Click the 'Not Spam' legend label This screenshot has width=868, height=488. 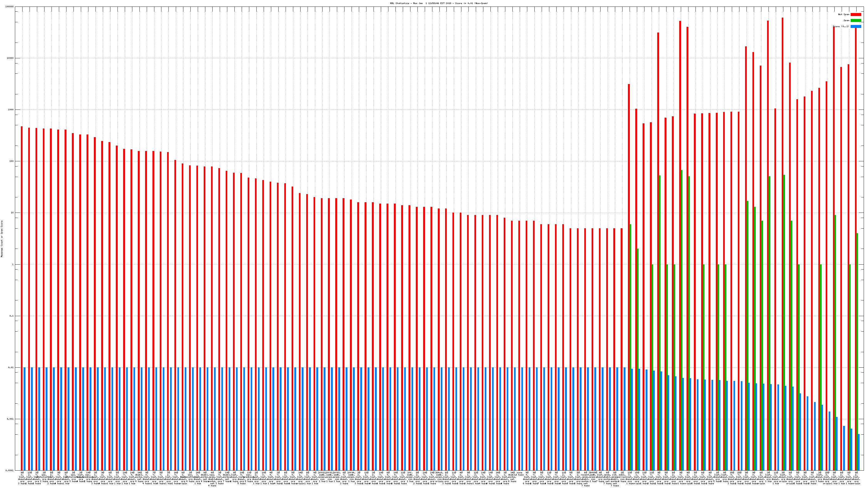click(x=844, y=14)
